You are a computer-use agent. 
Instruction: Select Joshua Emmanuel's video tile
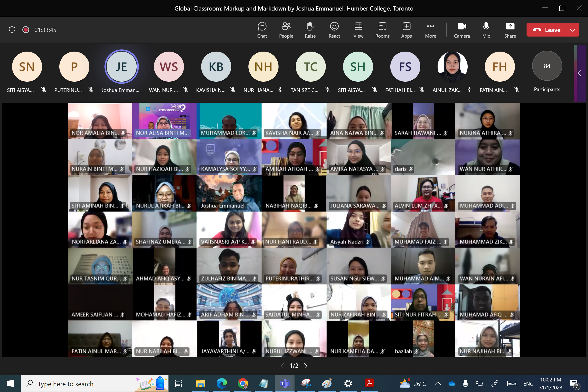229,193
